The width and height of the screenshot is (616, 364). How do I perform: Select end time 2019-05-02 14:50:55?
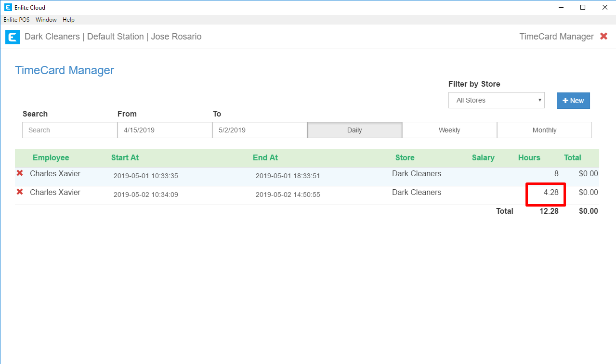(288, 195)
